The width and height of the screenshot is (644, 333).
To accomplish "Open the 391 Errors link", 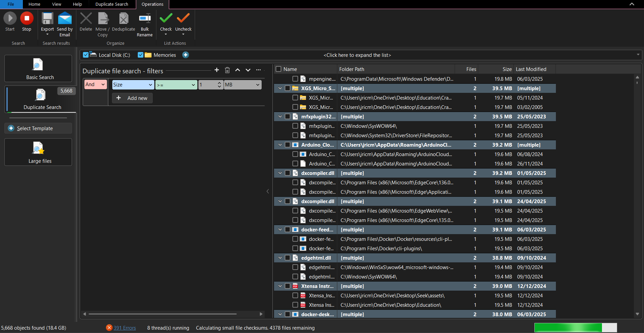I will coord(124,328).
